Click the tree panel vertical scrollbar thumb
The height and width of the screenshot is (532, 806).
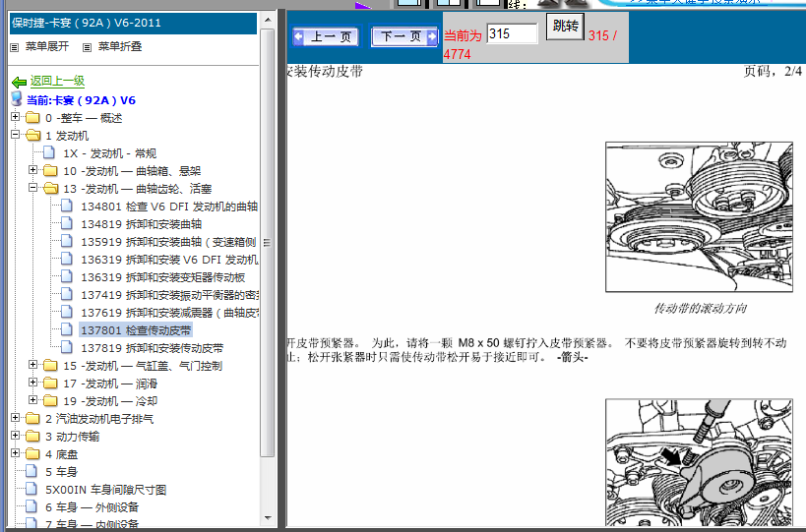click(x=268, y=242)
